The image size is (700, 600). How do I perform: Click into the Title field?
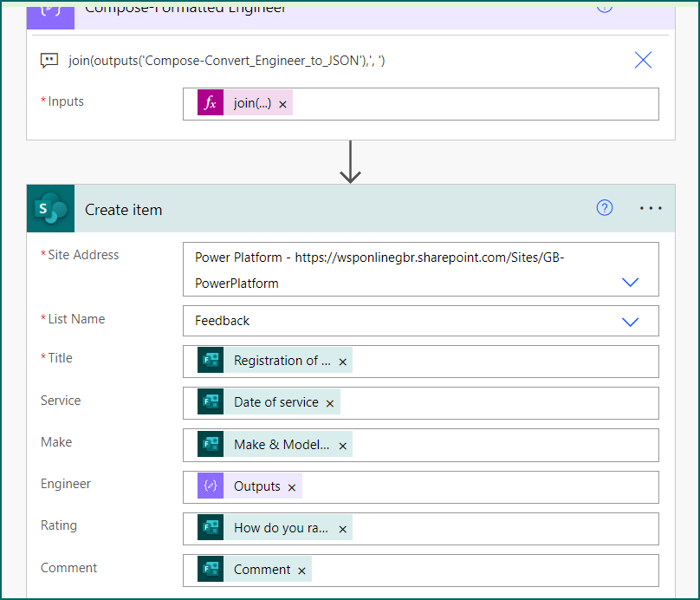(x=420, y=362)
